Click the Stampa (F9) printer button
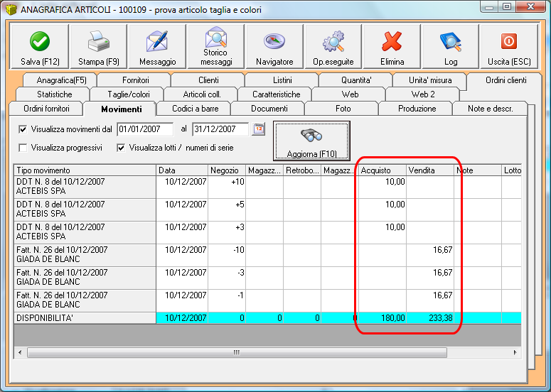Screen dimensions: 551x392 tap(99, 46)
